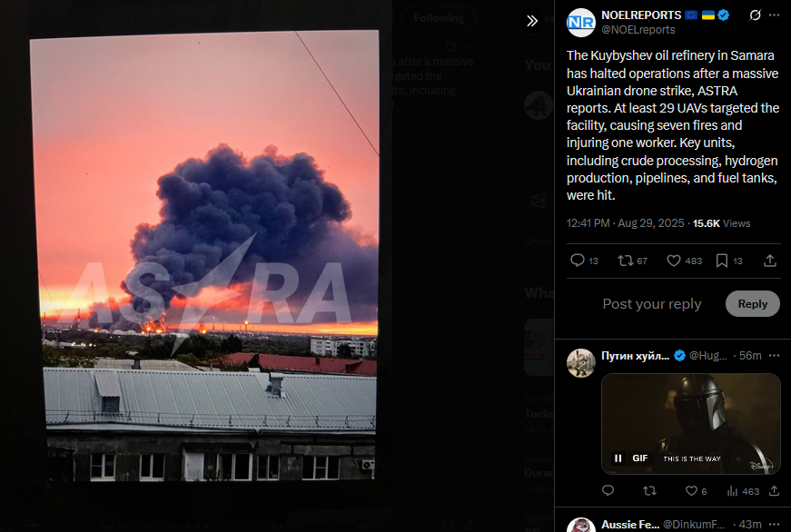This screenshot has width=791, height=532.
Task: Reply to the Путин GIF comment
Action: (608, 490)
